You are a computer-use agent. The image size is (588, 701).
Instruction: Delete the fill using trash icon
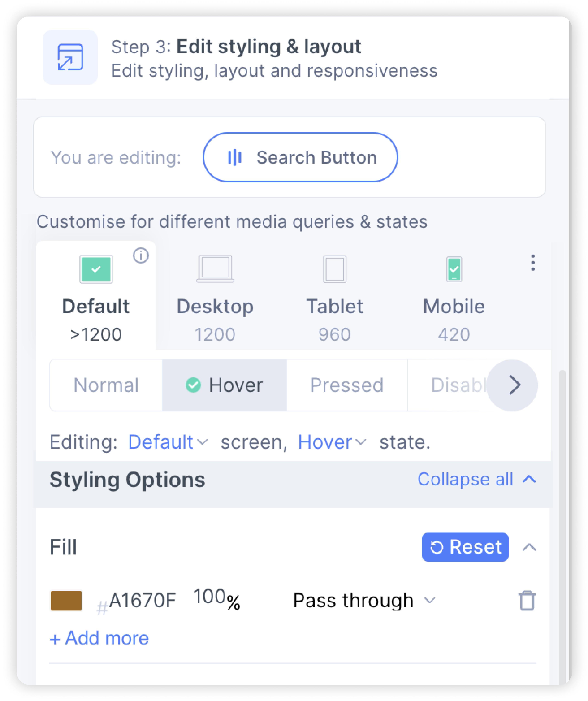coord(527,601)
